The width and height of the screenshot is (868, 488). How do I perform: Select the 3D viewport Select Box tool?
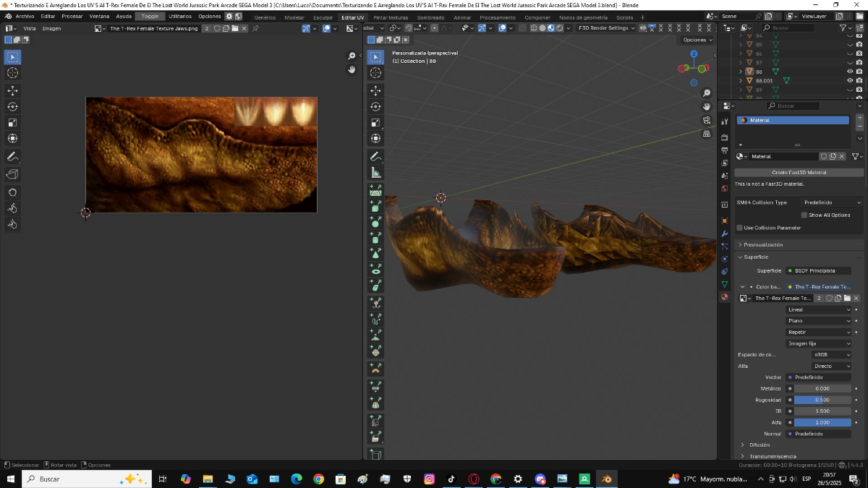(375, 57)
